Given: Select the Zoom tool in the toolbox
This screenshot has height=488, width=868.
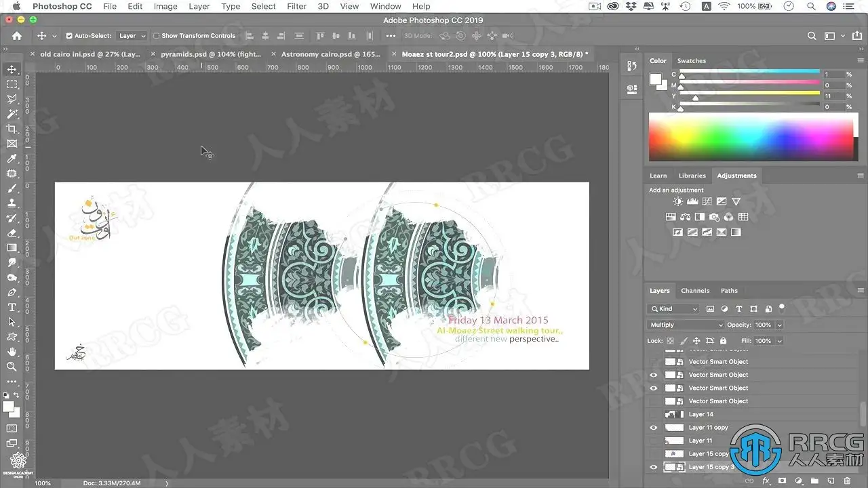Looking at the screenshot, I should coord(12,367).
